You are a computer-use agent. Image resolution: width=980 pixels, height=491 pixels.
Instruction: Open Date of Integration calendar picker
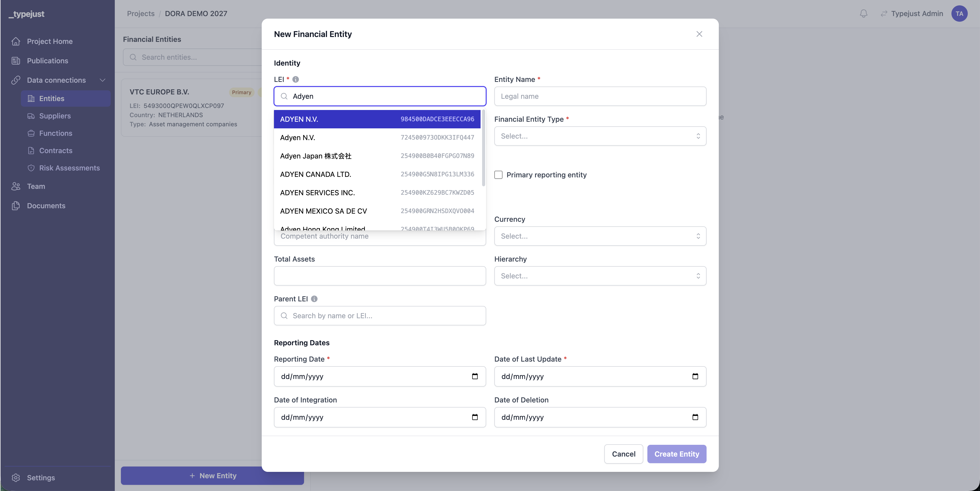pyautogui.click(x=475, y=417)
